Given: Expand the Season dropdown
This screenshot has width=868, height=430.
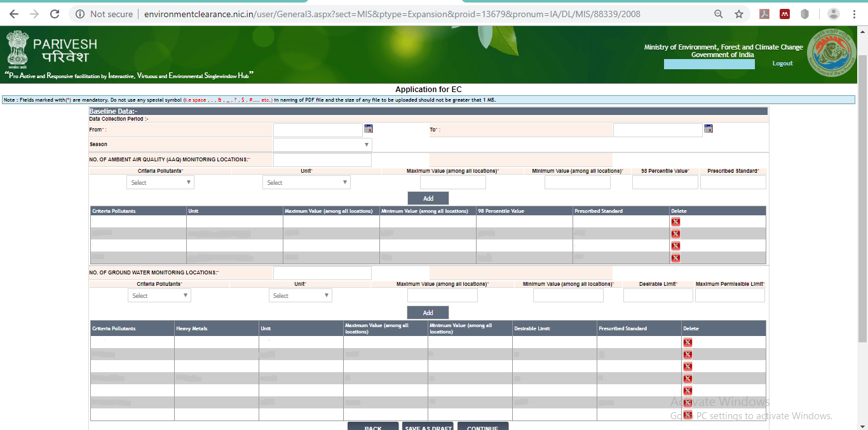Looking at the screenshot, I should pos(322,145).
